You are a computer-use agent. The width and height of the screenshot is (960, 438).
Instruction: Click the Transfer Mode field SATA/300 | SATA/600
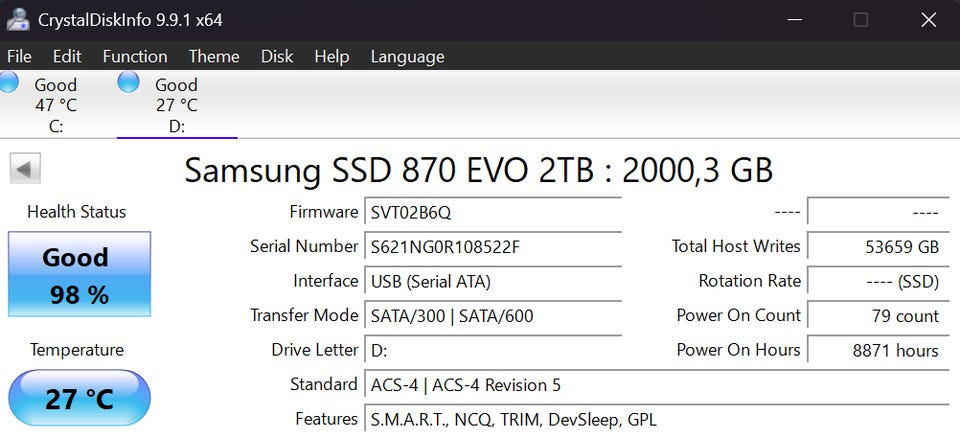coord(493,315)
